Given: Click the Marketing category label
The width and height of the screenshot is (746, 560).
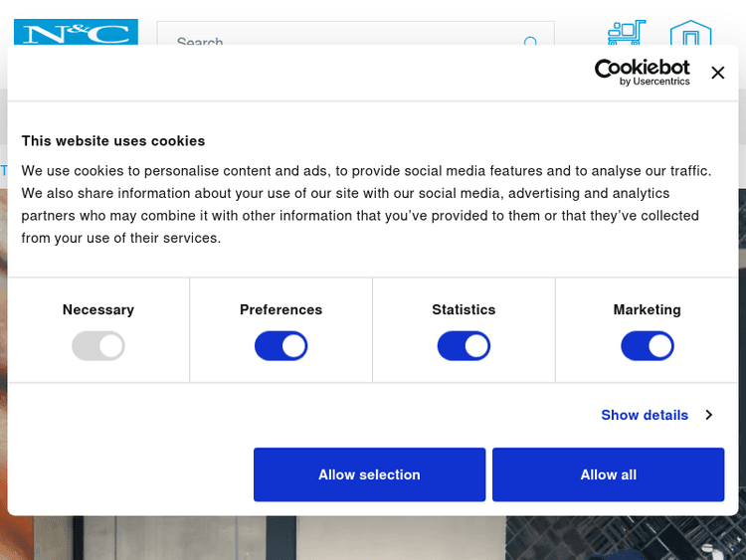Looking at the screenshot, I should [647, 309].
